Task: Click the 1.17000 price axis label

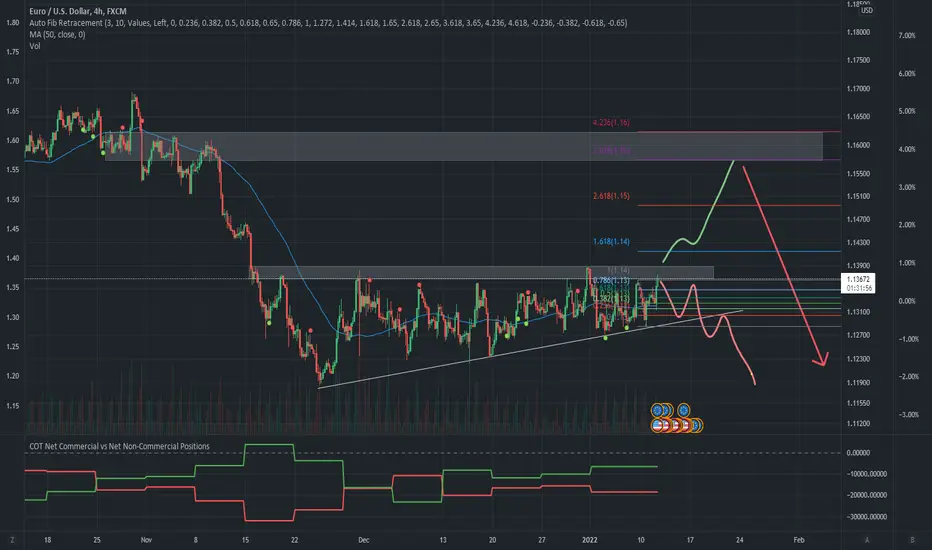Action: (x=858, y=89)
